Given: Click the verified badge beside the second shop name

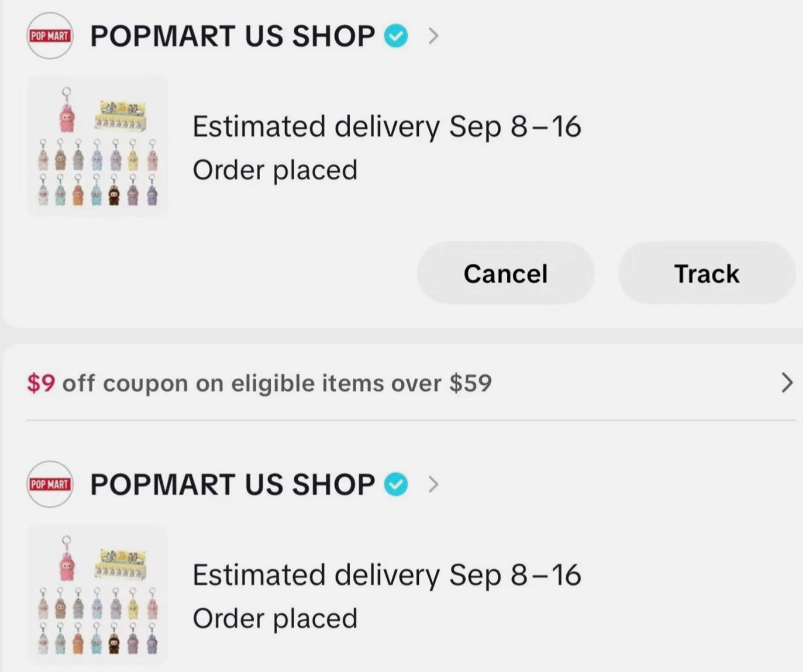Looking at the screenshot, I should (396, 484).
